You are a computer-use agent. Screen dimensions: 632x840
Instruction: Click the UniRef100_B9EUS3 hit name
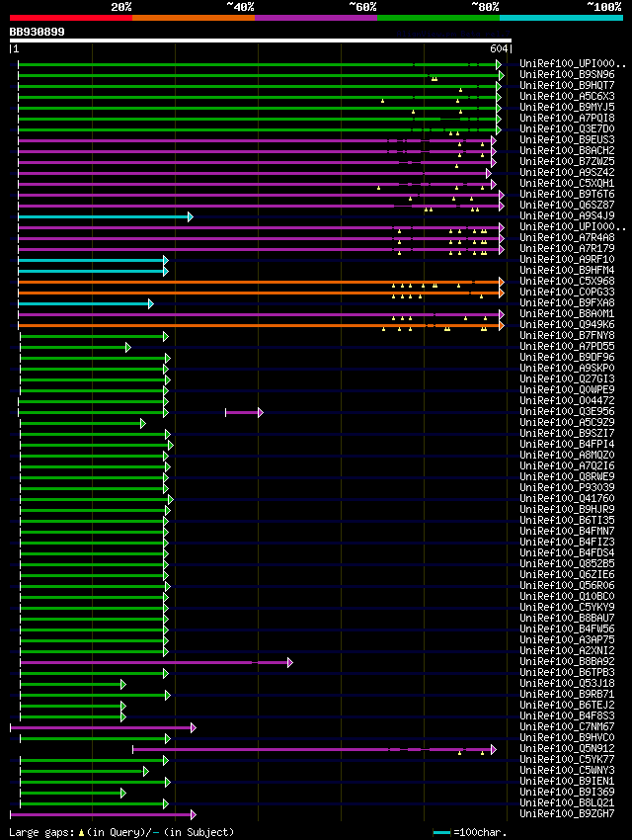[567, 139]
